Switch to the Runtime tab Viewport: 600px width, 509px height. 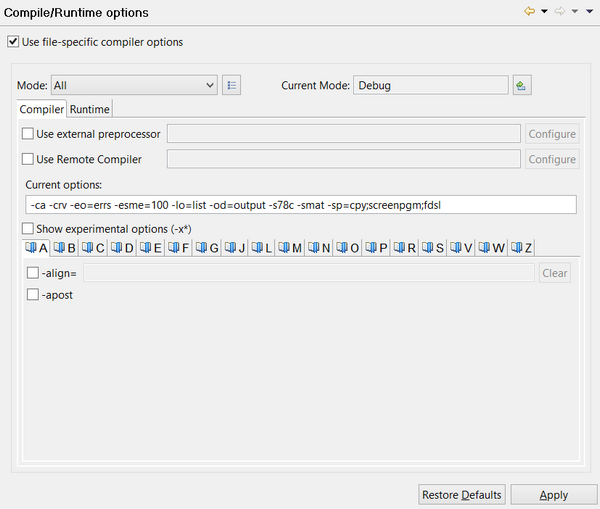(x=89, y=109)
